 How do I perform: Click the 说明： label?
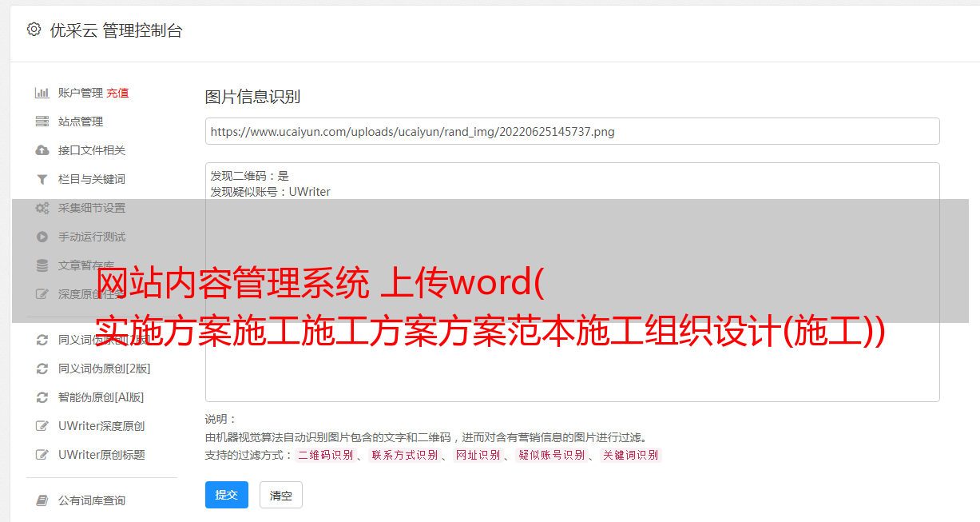click(x=221, y=419)
